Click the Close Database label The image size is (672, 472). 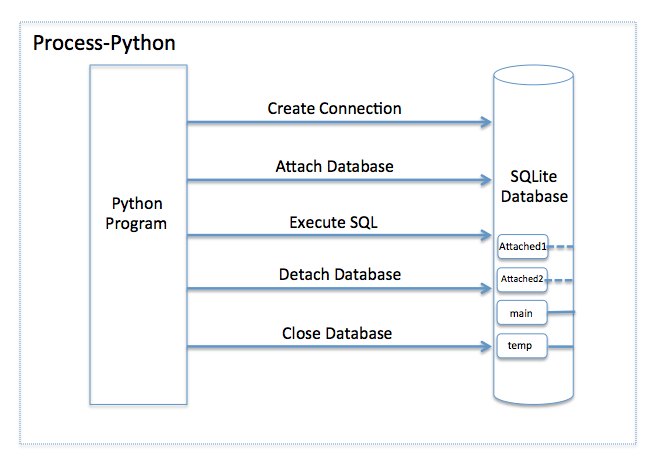pos(337,333)
